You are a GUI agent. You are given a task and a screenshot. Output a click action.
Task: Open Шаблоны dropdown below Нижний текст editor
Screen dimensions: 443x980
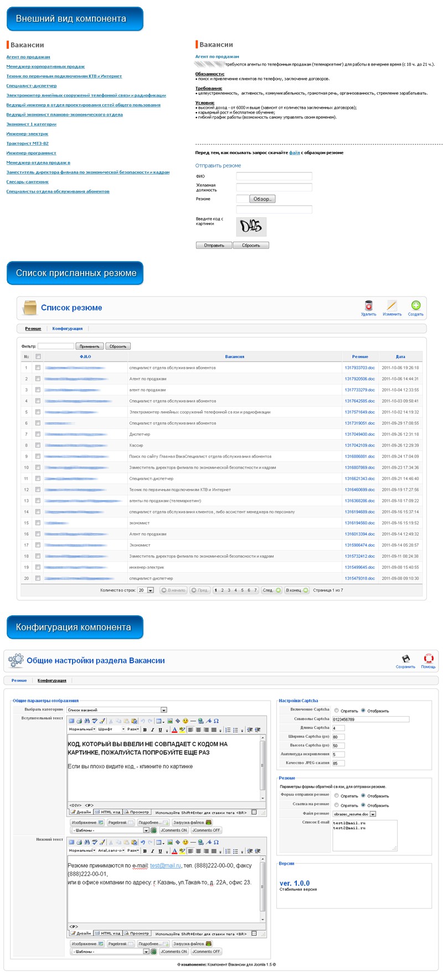point(111,951)
